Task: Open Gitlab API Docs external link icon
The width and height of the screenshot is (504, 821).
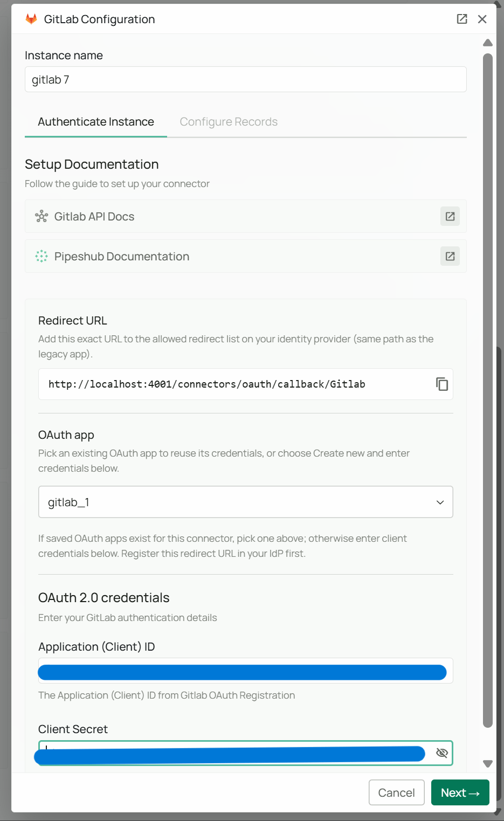Action: coord(450,216)
